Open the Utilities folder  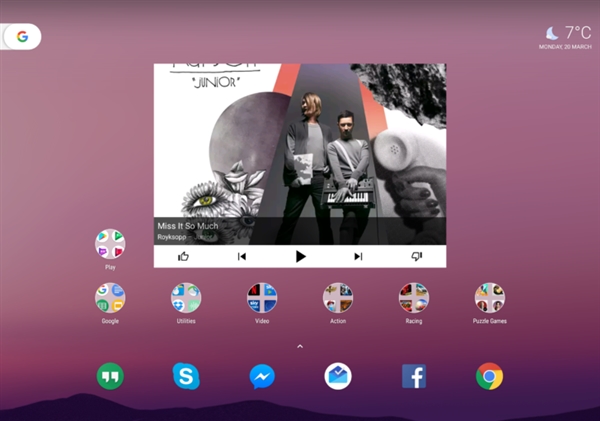coord(186,297)
